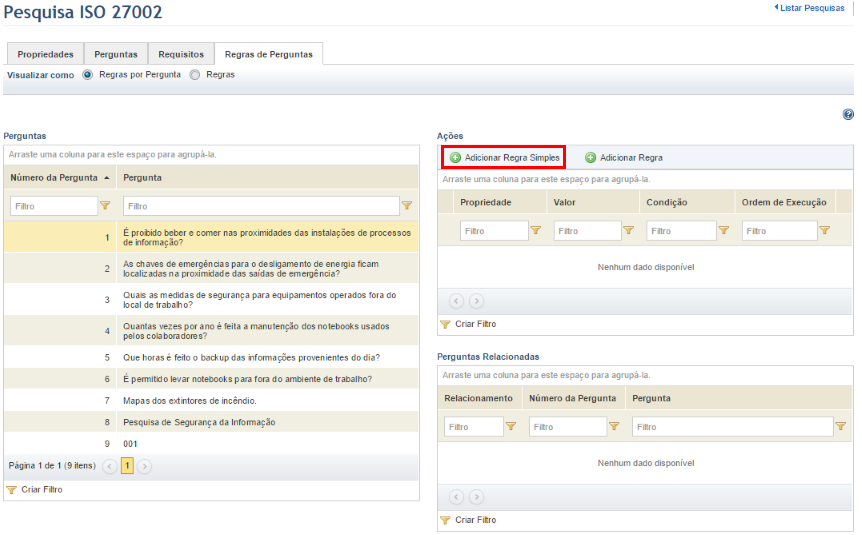The width and height of the screenshot is (862, 535).
Task: Click previous page arrow in Perguntas Relacionadas grid
Action: (x=456, y=497)
